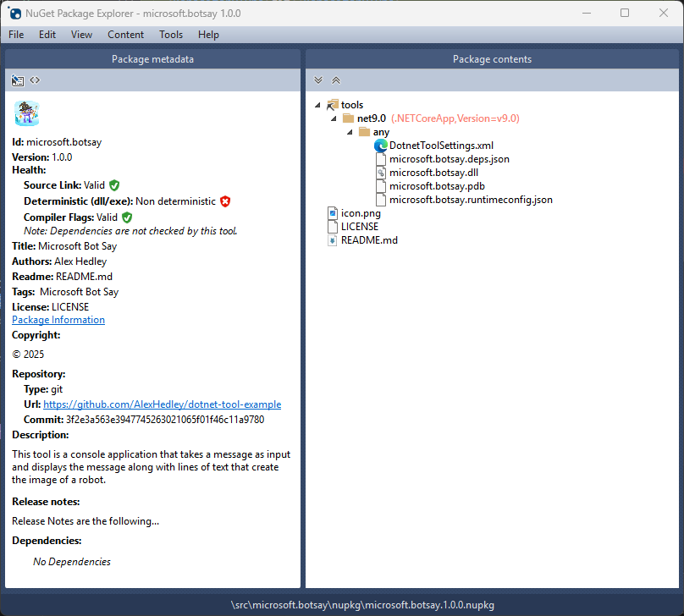Click the file icon beside LICENSE
This screenshot has width=684, height=616.
(333, 227)
